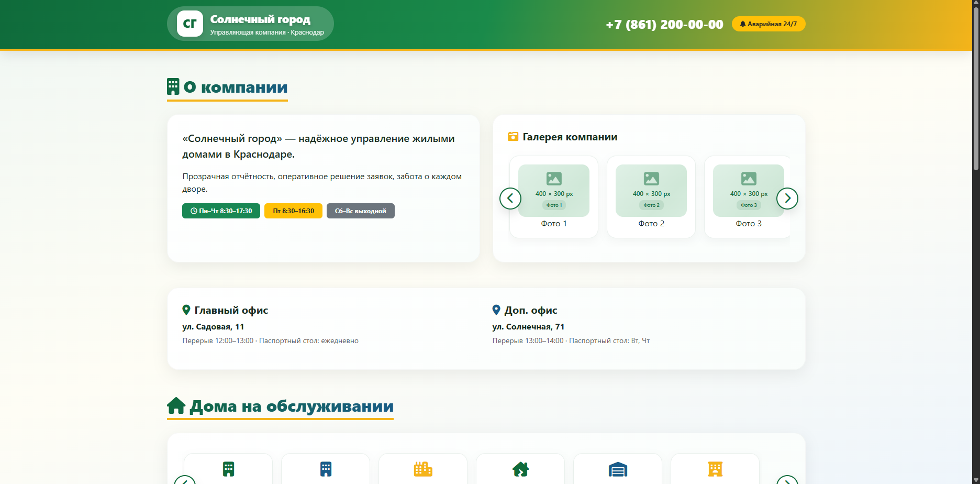Open the Солнечный город site title

pyautogui.click(x=260, y=19)
